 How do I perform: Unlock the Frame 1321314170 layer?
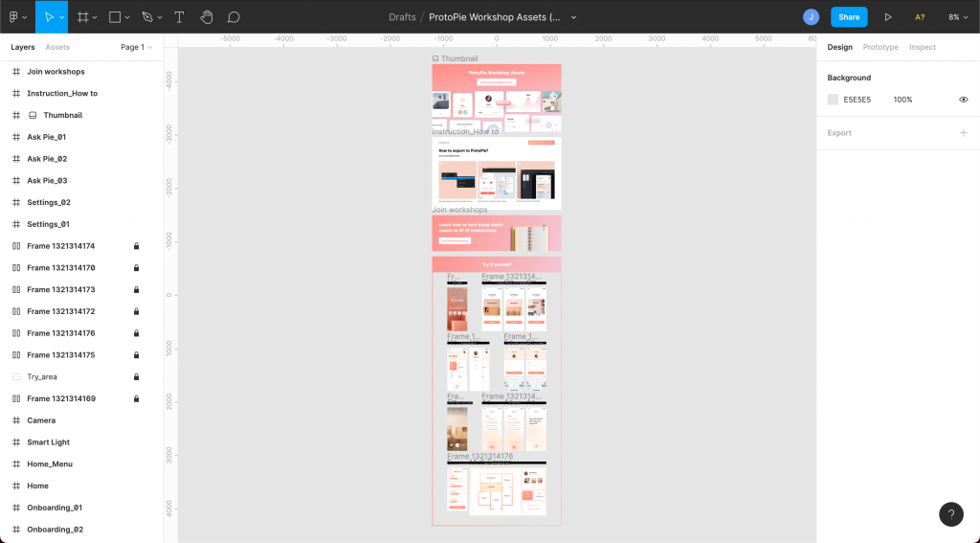(136, 268)
